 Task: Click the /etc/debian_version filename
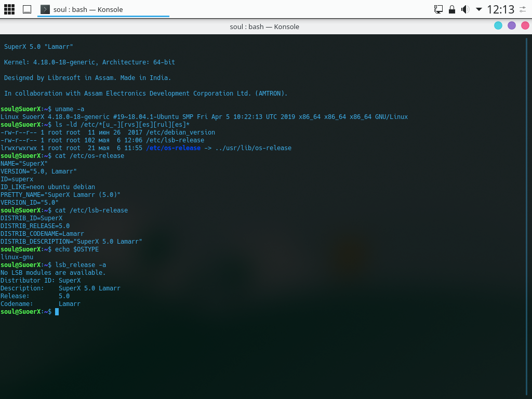pos(180,132)
